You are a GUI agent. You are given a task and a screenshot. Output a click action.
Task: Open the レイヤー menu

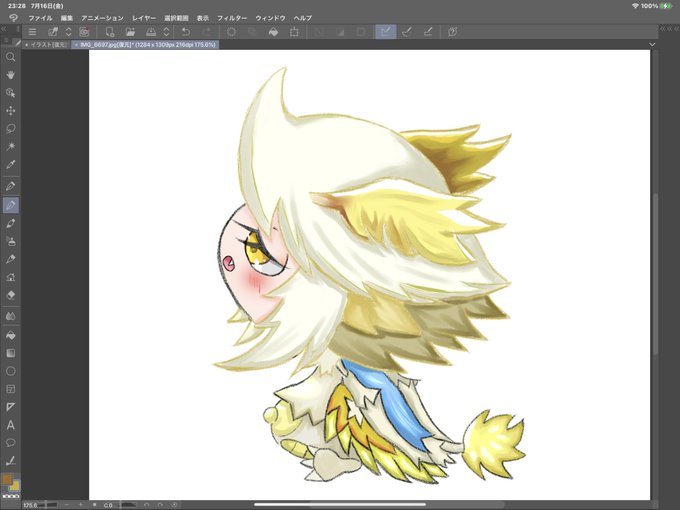144,18
